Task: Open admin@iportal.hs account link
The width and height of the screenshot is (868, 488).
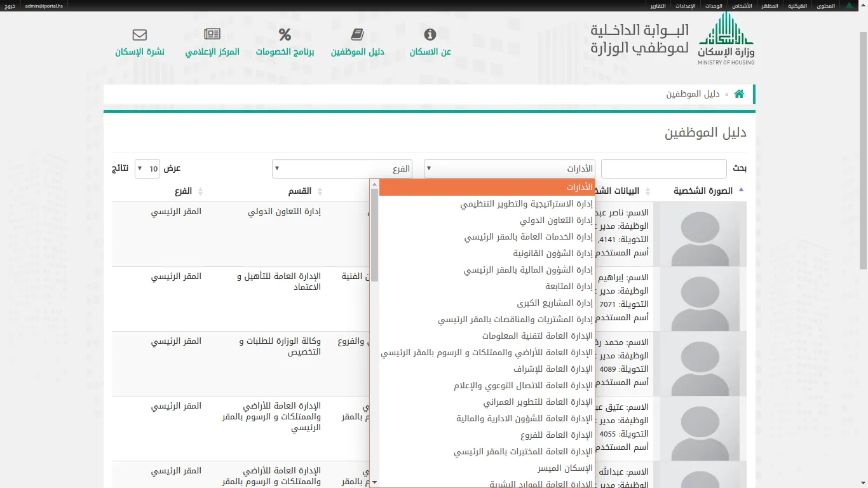Action: click(x=44, y=5)
